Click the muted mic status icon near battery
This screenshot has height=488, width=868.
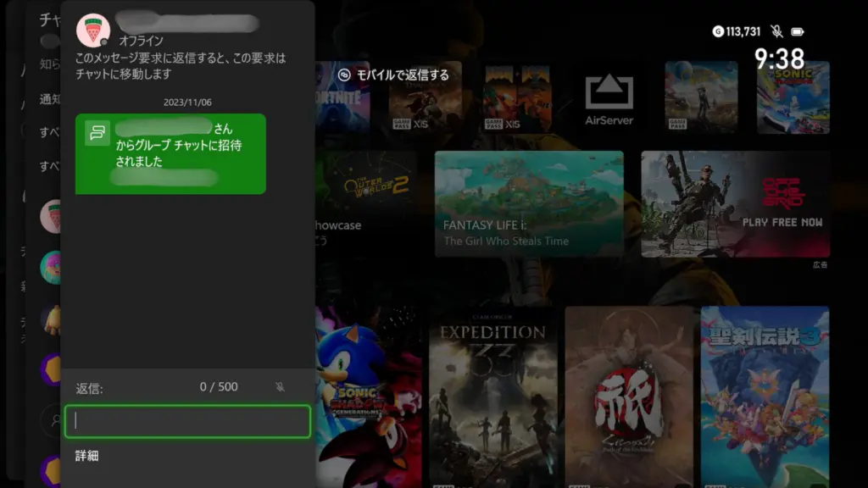[x=776, y=31]
